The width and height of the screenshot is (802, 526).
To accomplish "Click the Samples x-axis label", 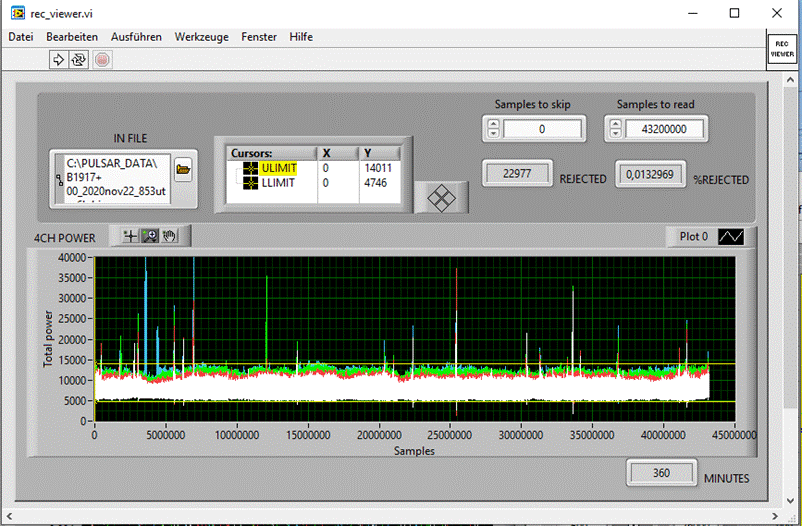I will point(414,451).
